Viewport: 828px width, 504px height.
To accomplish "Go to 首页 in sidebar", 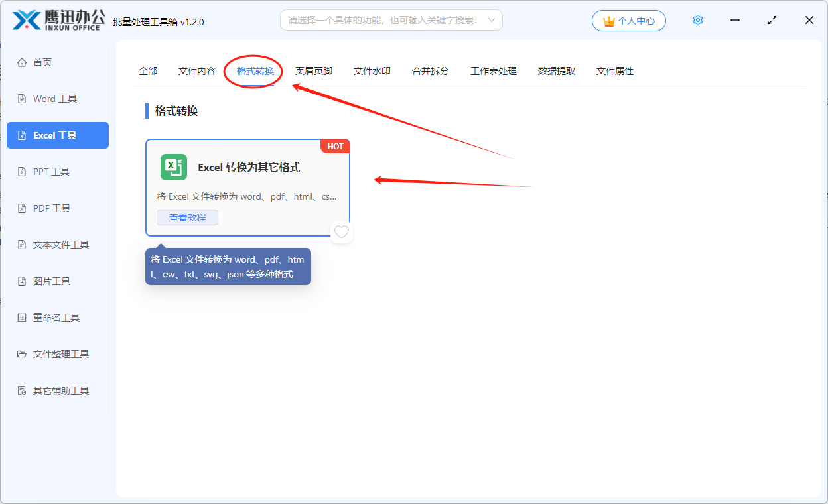I will pyautogui.click(x=58, y=62).
